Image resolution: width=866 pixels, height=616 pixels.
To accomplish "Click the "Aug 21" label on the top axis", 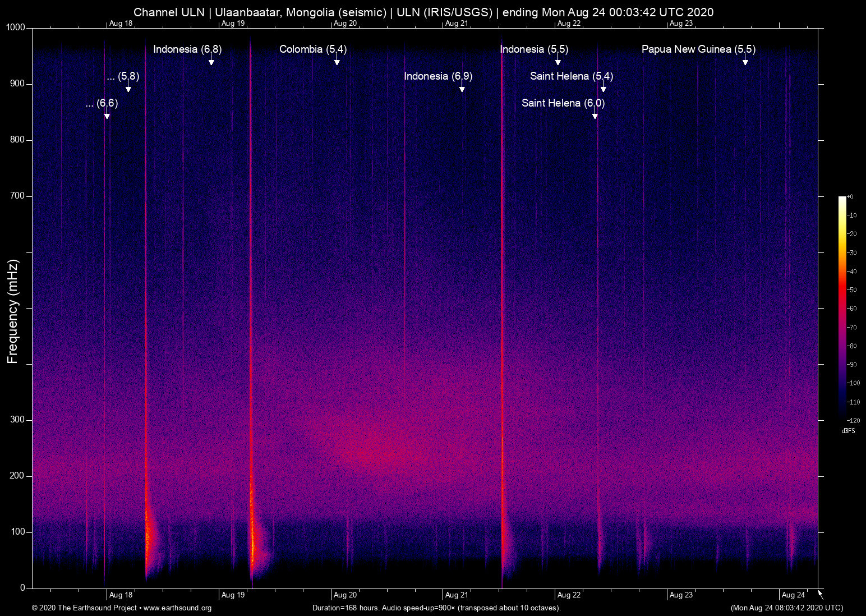I will [x=457, y=24].
